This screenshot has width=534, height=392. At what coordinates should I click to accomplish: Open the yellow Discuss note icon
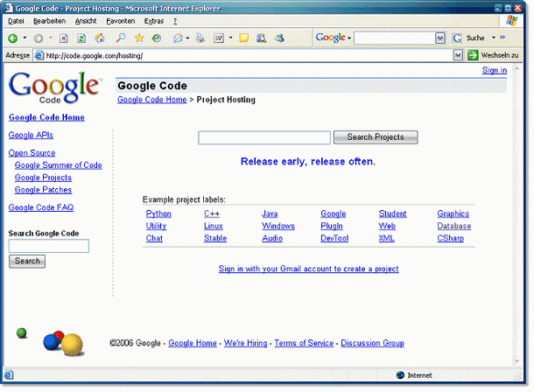pos(244,38)
